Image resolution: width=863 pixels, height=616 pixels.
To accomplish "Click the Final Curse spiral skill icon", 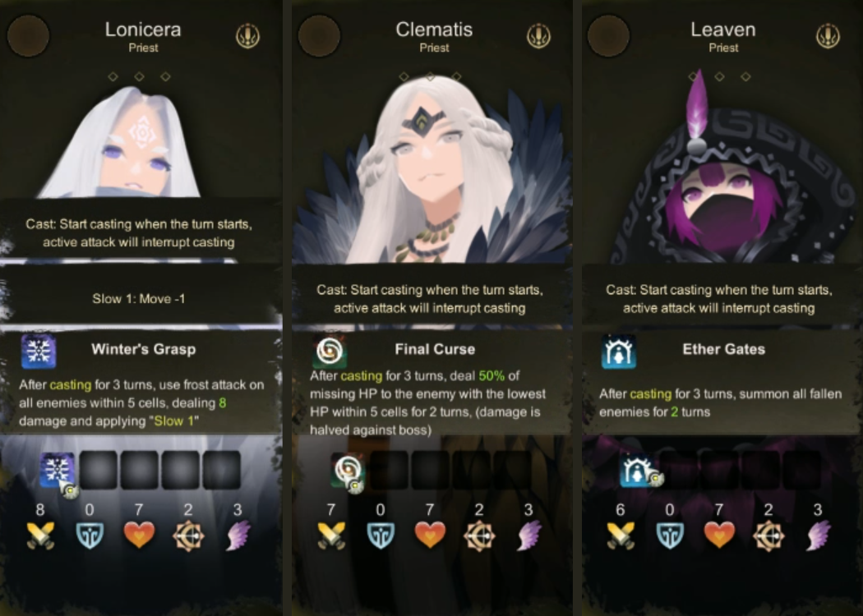I will point(330,351).
